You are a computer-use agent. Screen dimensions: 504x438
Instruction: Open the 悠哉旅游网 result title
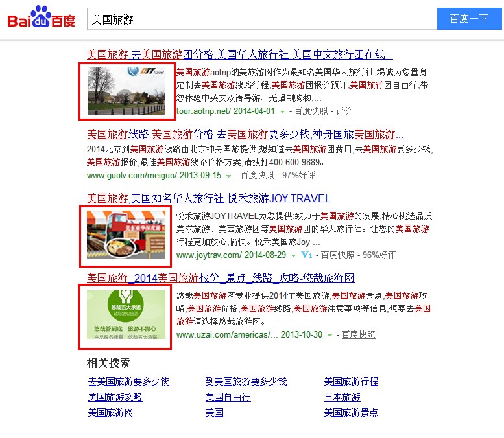tap(221, 278)
